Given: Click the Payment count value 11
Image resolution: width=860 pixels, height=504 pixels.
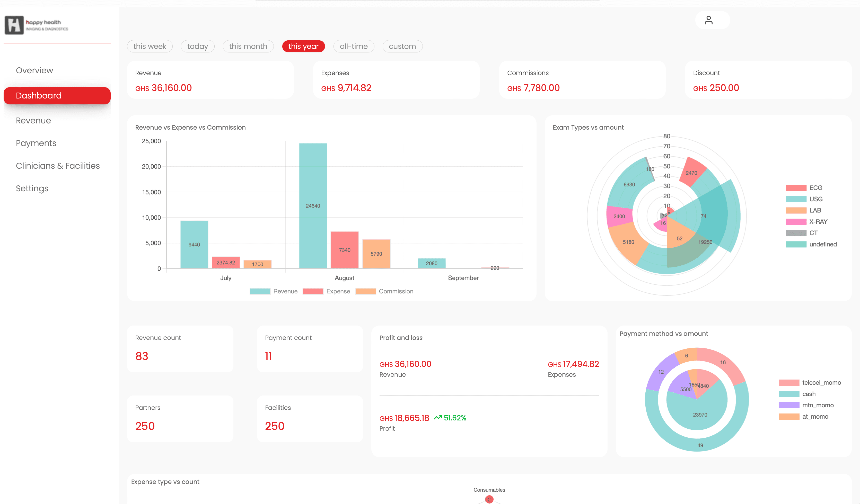Looking at the screenshot, I should point(268,356).
